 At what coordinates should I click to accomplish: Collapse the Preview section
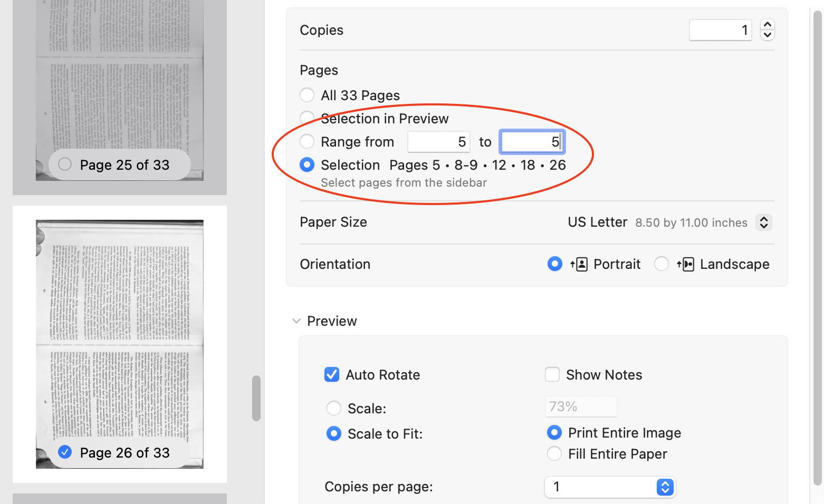coord(296,321)
